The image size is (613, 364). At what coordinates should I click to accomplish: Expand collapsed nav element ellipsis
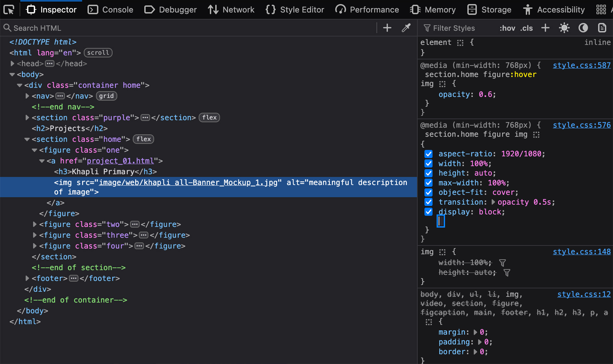[x=60, y=96]
